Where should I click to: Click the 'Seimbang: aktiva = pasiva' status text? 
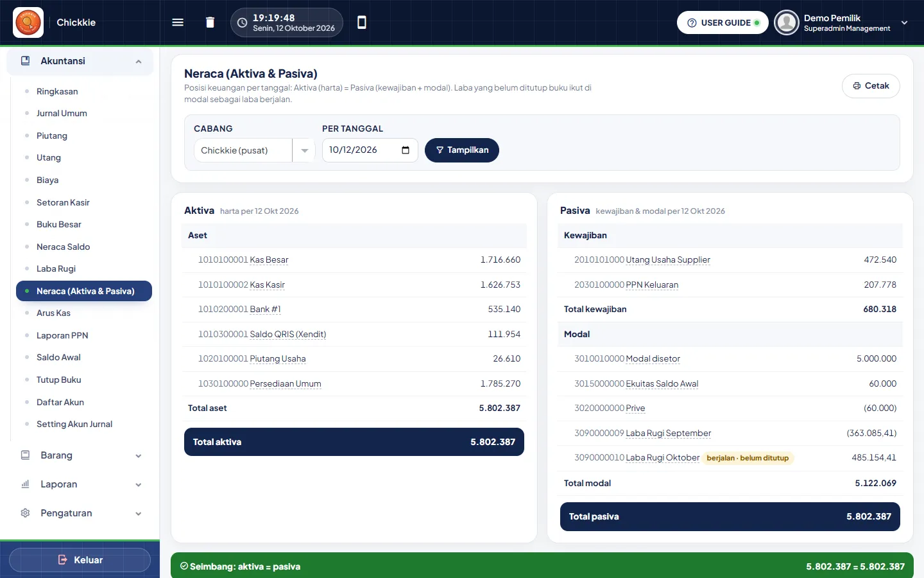[245, 566]
